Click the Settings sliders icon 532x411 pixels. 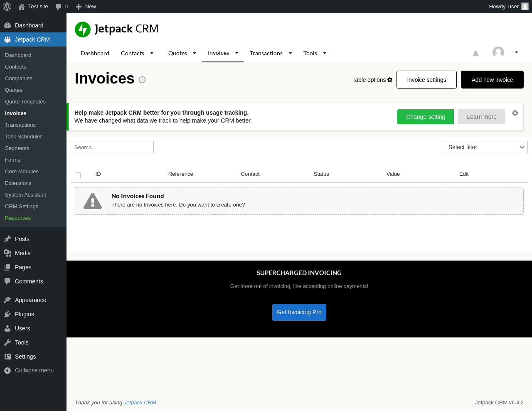[7, 357]
